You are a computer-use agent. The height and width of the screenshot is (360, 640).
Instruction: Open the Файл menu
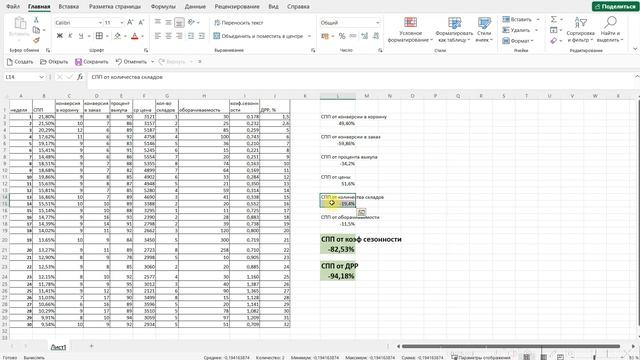(x=13, y=7)
